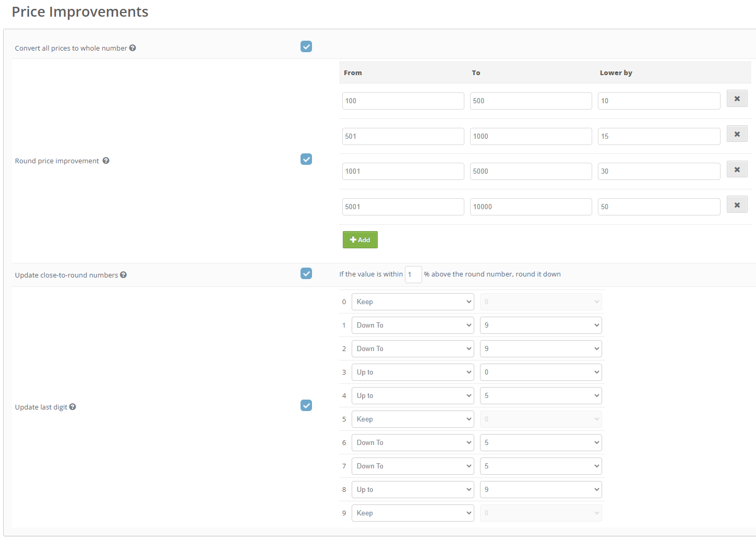Focus the To field containing 500
Viewport: 756px width, 542px height.
tap(531, 101)
